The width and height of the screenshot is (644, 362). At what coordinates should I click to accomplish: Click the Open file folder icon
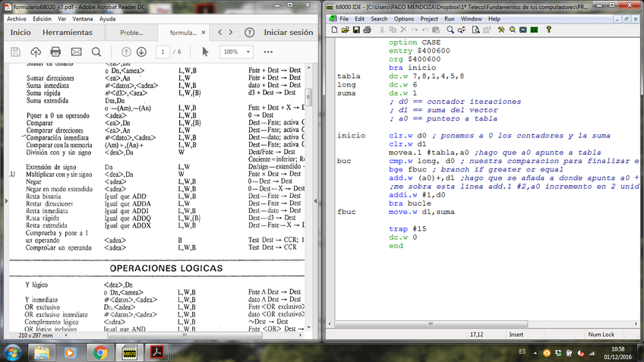point(346,30)
